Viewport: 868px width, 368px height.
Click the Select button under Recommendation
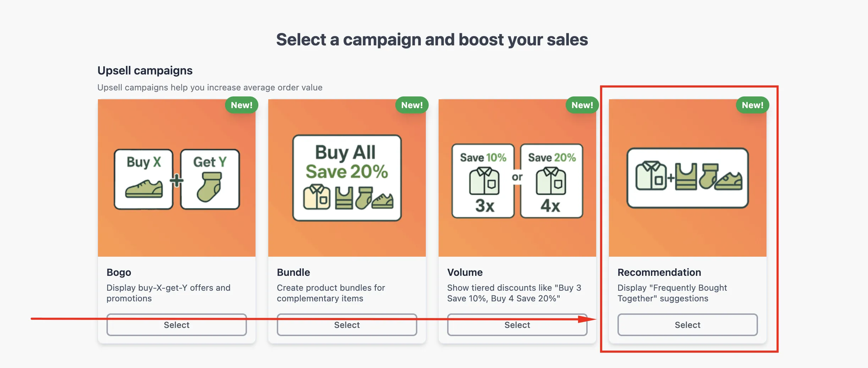[x=687, y=325]
